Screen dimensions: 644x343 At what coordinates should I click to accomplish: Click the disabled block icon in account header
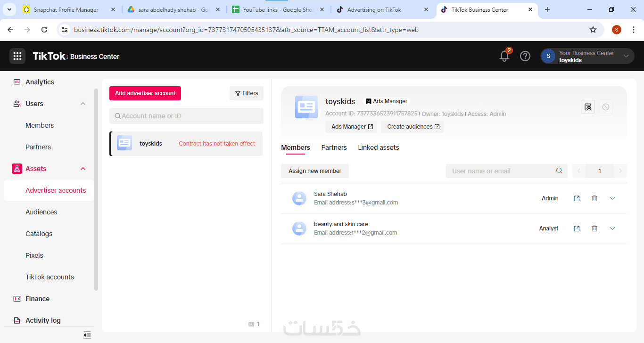pyautogui.click(x=606, y=107)
